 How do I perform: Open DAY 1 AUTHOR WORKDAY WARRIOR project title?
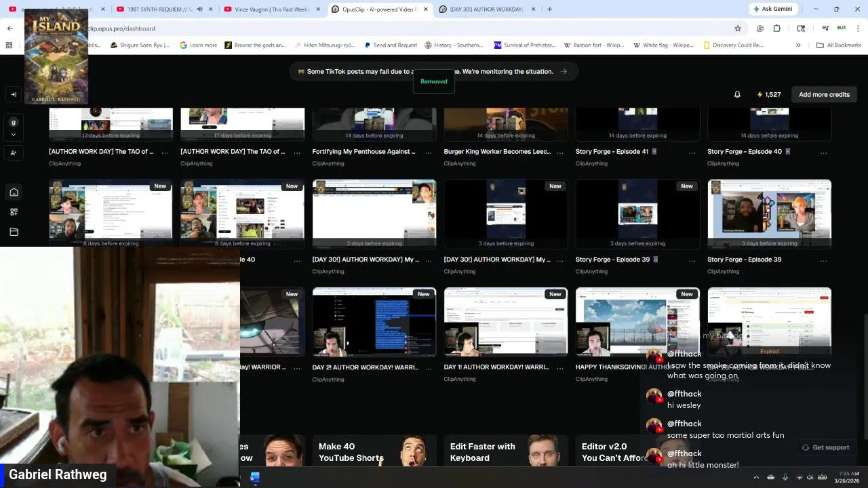coord(496,367)
